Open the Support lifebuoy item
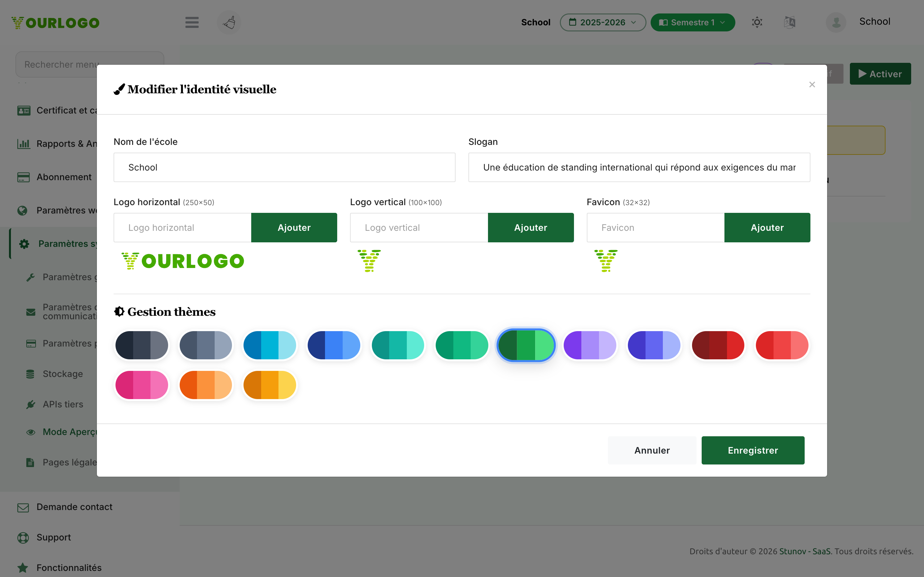 tap(44, 537)
